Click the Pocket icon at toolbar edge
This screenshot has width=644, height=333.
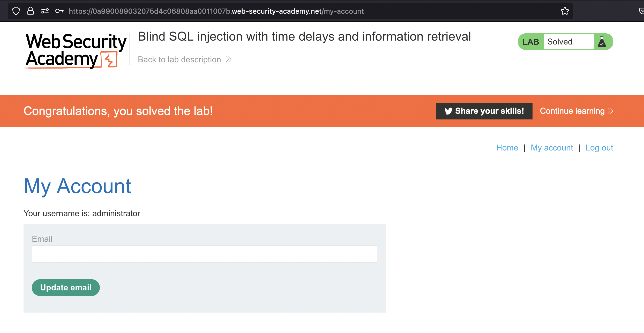coord(641,11)
